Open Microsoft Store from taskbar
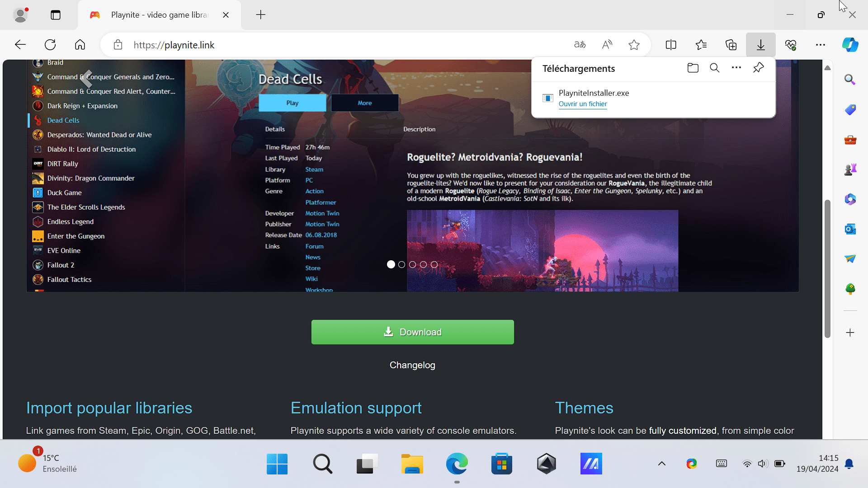Image resolution: width=868 pixels, height=488 pixels. [x=502, y=464]
